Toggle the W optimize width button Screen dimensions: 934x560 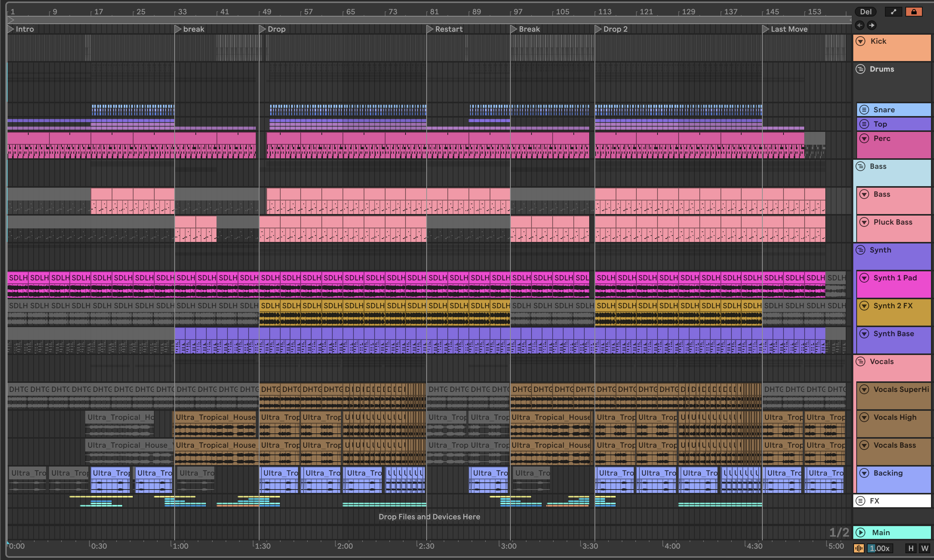click(x=925, y=548)
